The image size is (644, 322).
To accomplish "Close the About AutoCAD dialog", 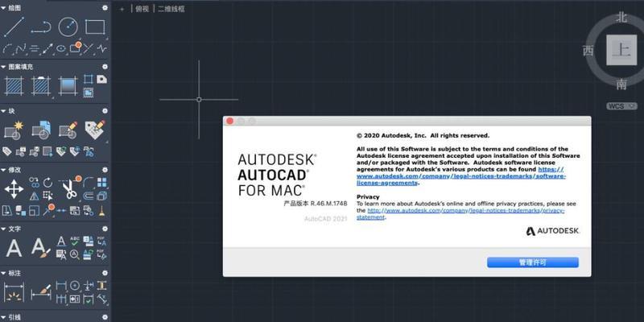I will [x=229, y=121].
